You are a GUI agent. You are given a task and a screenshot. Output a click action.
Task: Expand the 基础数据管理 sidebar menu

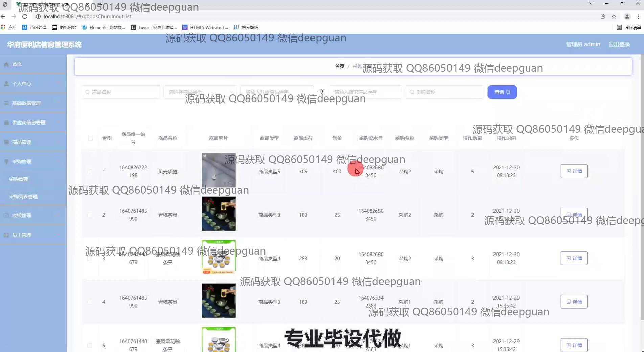[x=33, y=103]
